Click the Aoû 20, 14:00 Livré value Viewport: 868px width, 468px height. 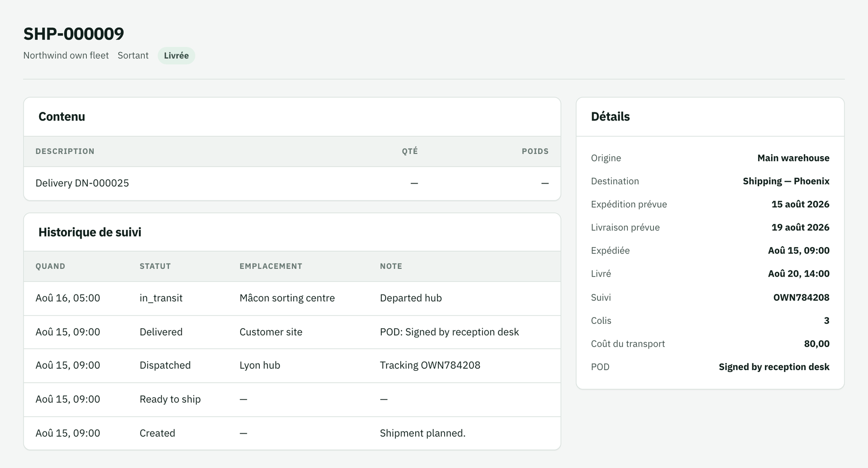tap(799, 274)
